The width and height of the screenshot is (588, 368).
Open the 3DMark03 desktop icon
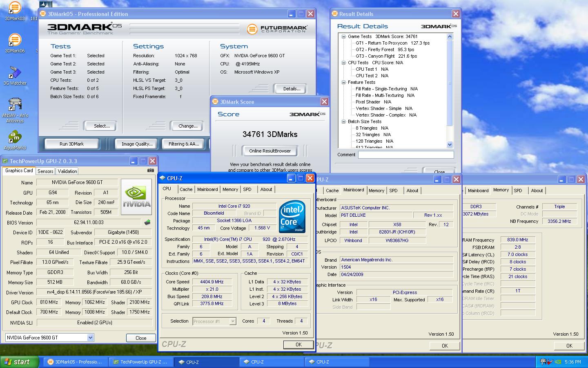pos(14,11)
